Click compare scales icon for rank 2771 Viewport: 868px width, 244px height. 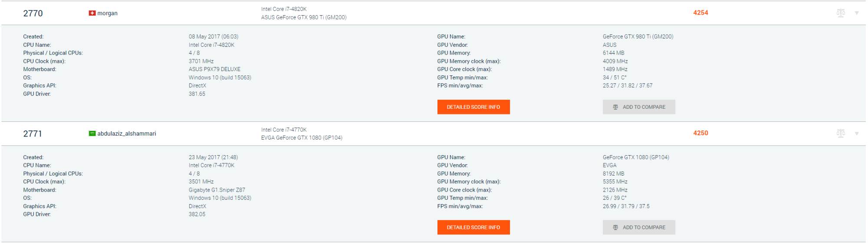841,133
